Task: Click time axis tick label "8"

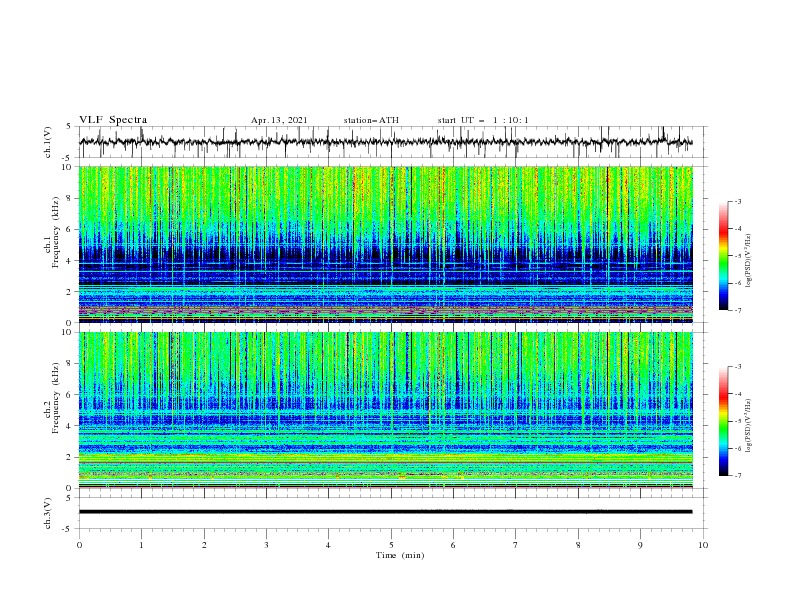Action: tap(578, 545)
